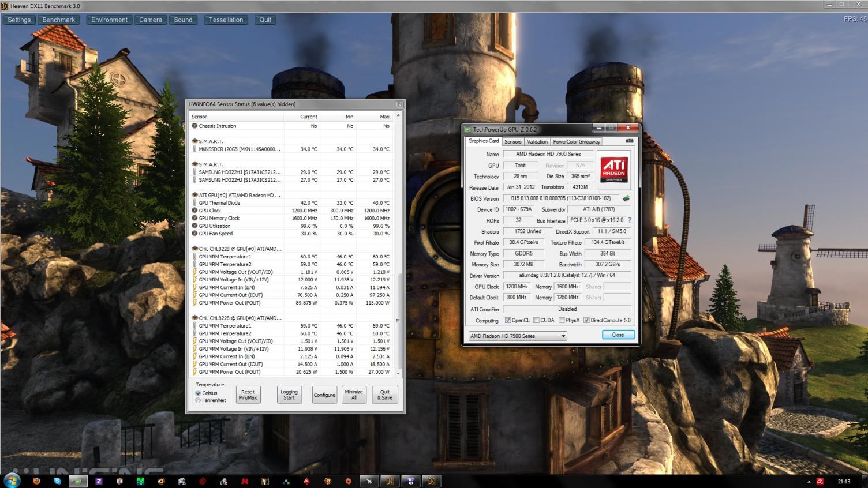Toggle the CUDA checkbox in GPU-Z
The width and height of the screenshot is (868, 488).
click(537, 320)
